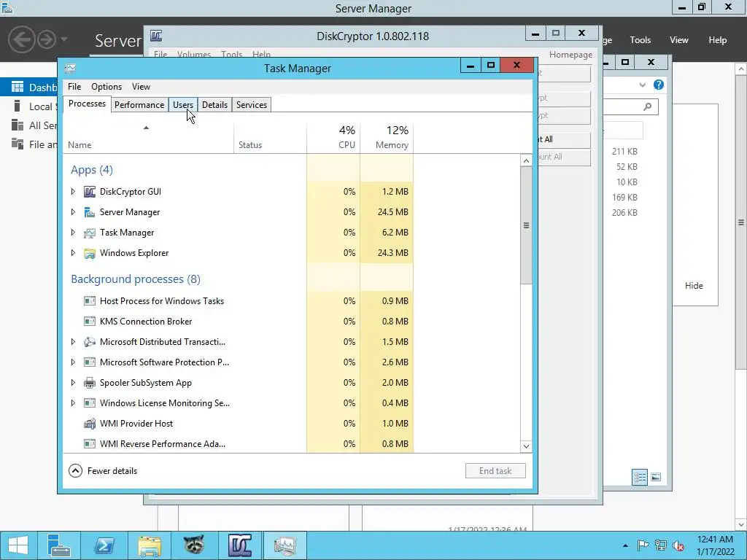Screen dimensions: 747x560
Task: Open Help menu in Server Manager
Action: (718, 40)
